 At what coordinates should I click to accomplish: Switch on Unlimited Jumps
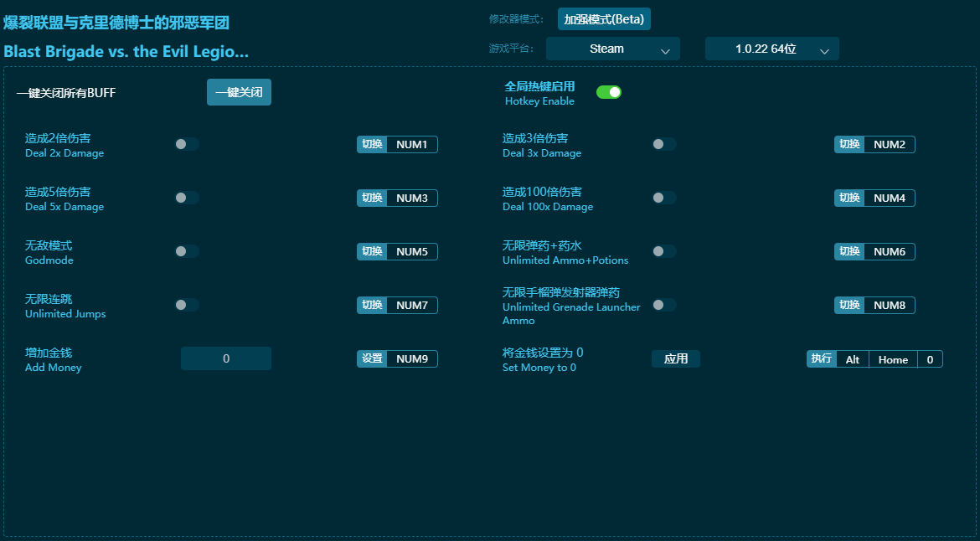click(186, 305)
